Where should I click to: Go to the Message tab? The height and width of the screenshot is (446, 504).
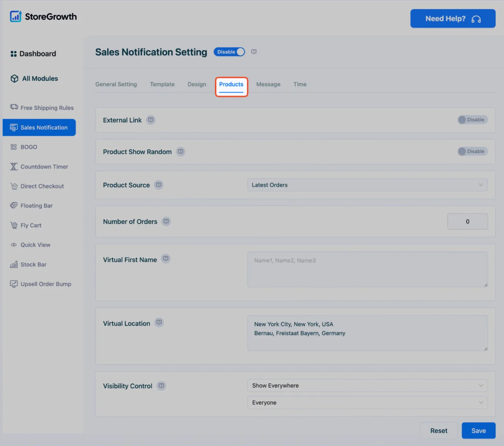pos(269,84)
